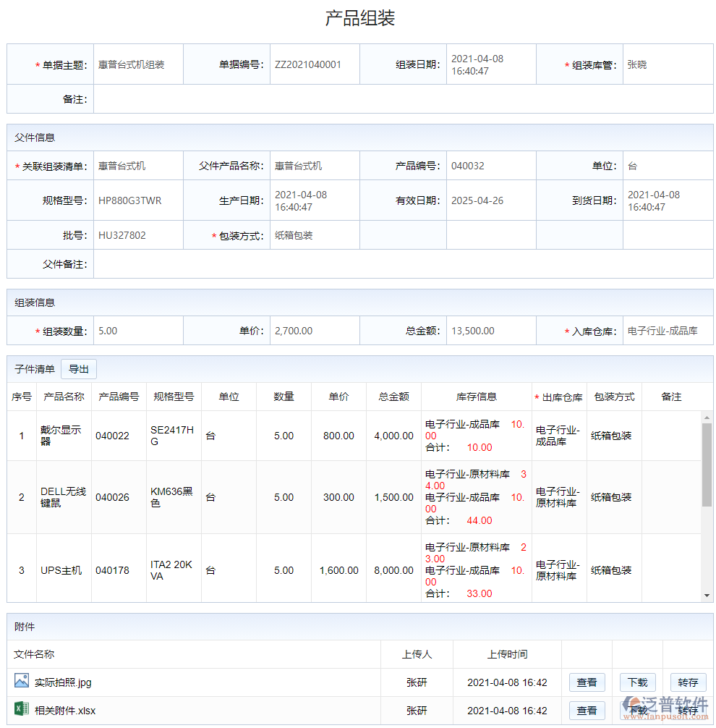This screenshot has height=728, width=716.
Task: Click 转存 for 实际拍照.jpg
Action: point(688,681)
